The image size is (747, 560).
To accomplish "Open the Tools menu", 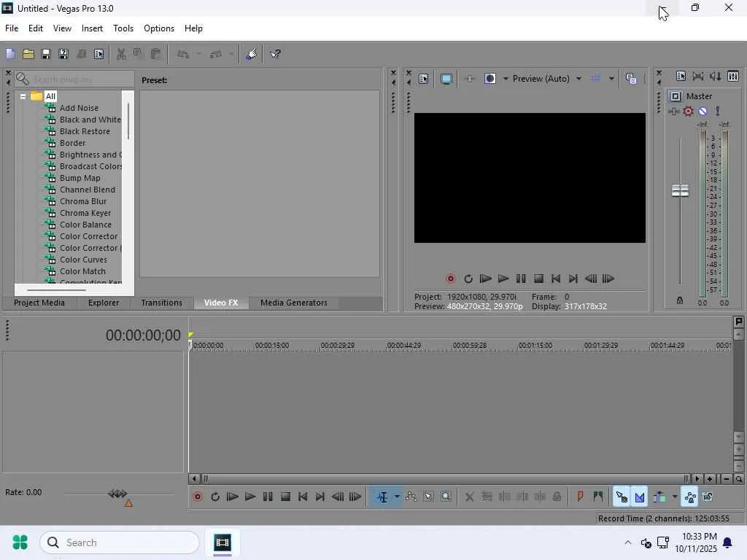I will click(x=123, y=28).
